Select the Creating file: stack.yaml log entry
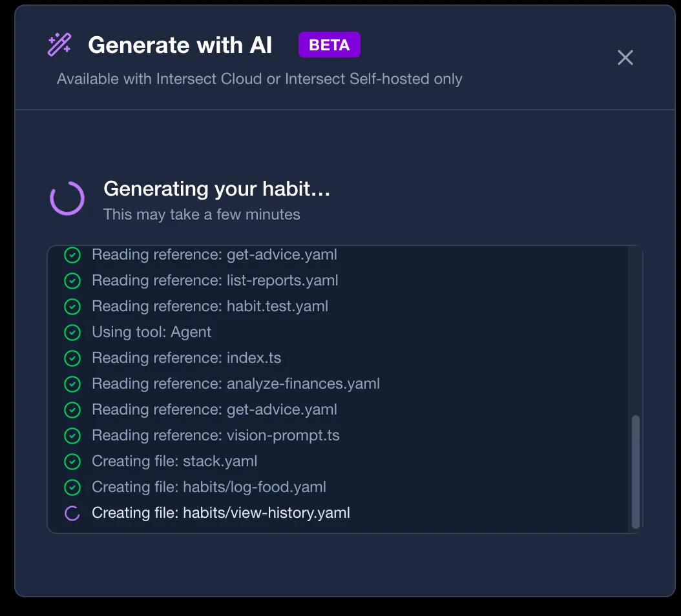681x616 pixels. (175, 461)
